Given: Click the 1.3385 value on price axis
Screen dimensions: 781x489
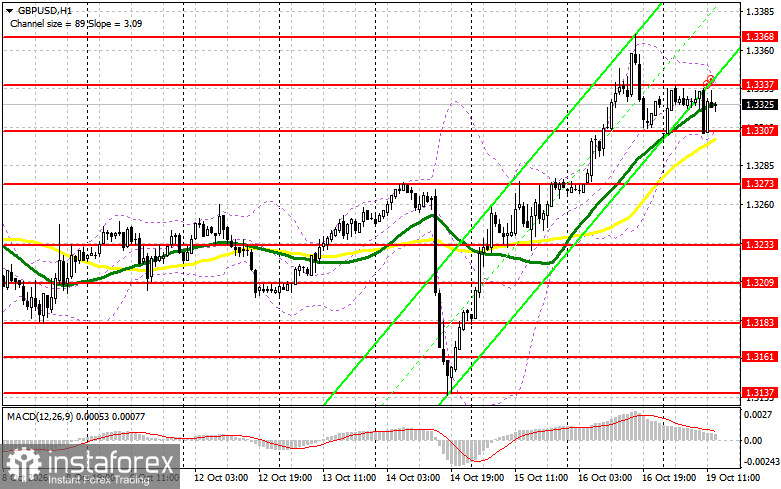Looking at the screenshot, I should tap(760, 11).
